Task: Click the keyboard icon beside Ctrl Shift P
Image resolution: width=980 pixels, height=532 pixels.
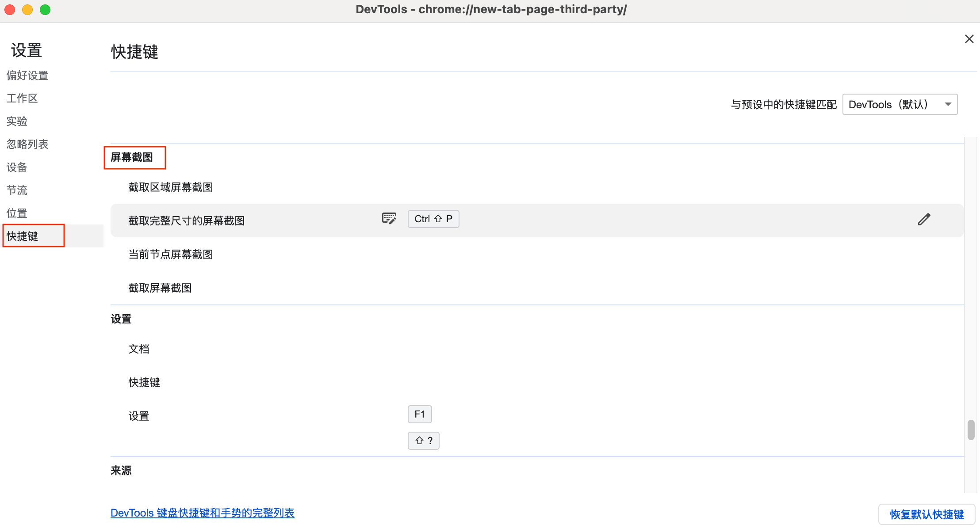Action: pyautogui.click(x=389, y=219)
